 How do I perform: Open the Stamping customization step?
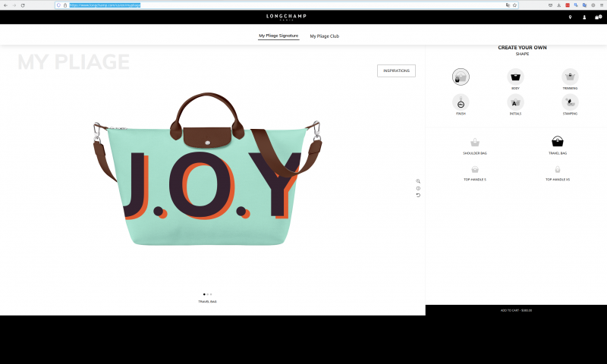(570, 102)
